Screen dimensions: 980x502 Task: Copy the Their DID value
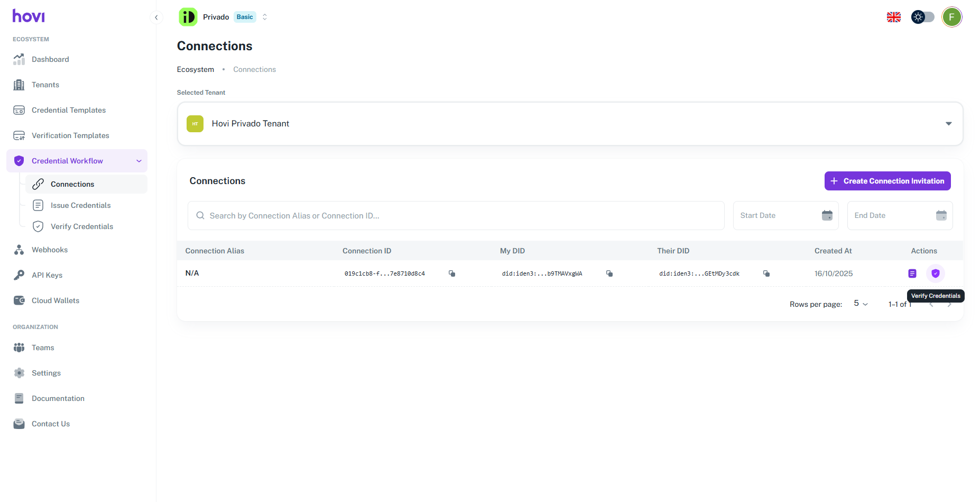[766, 273]
